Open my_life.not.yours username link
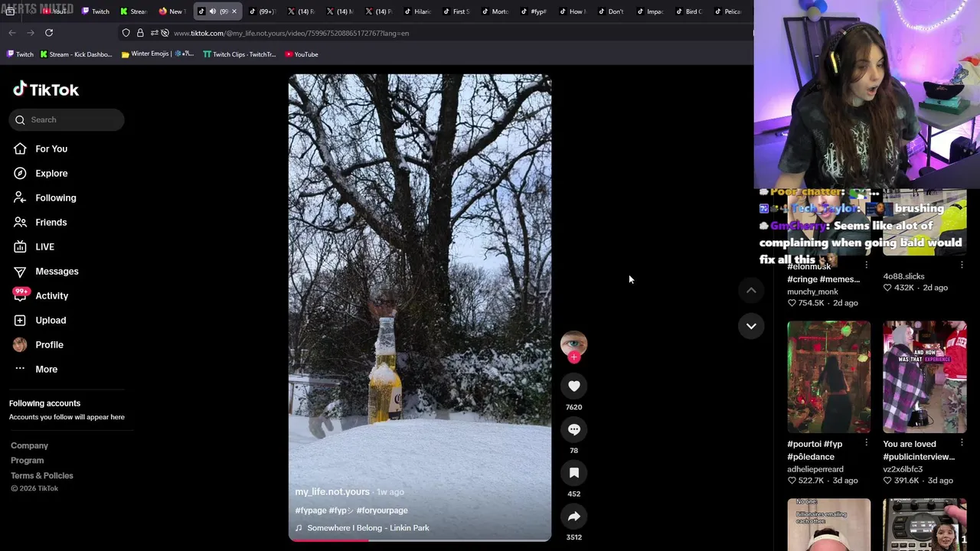980x551 pixels. [332, 492]
